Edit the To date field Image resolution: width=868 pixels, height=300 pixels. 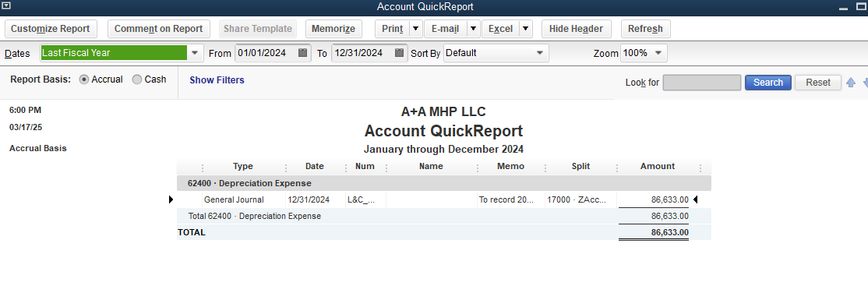(x=362, y=53)
